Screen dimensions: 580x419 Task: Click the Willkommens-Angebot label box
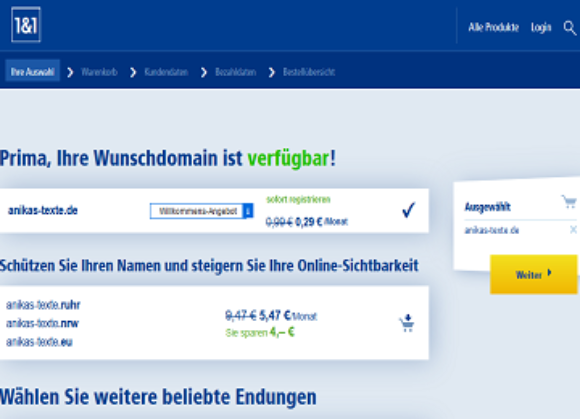pyautogui.click(x=197, y=211)
